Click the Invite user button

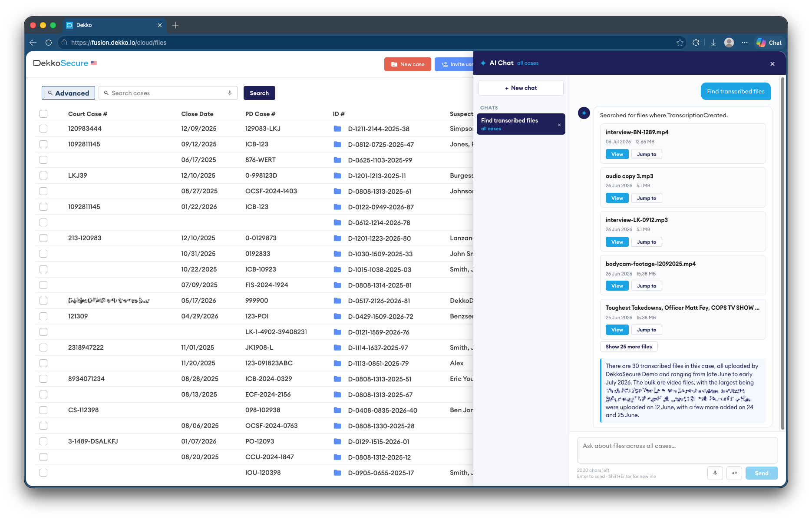point(454,64)
